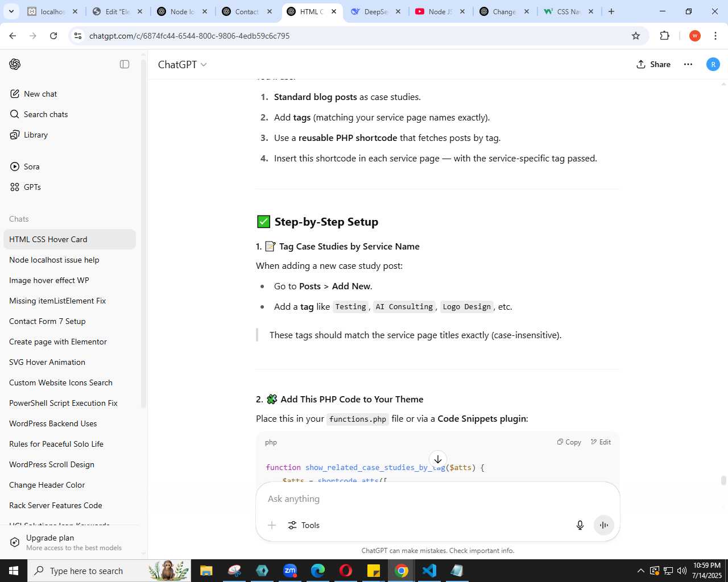Go back to previous page
This screenshot has width=728, height=582.
click(x=13, y=36)
